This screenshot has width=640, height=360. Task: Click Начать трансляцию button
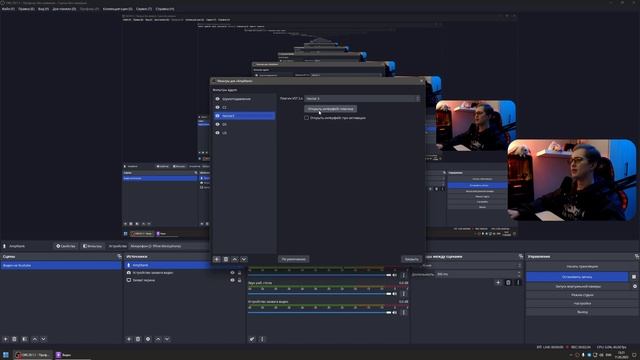click(582, 267)
